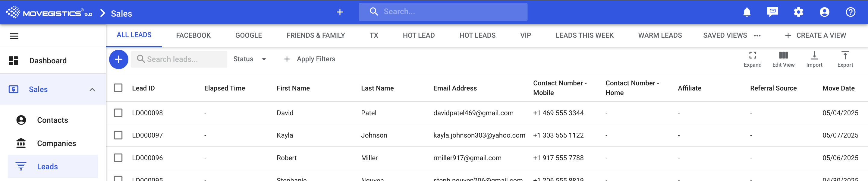
Task: Check the select-all leads checkbox
Action: [x=118, y=88]
